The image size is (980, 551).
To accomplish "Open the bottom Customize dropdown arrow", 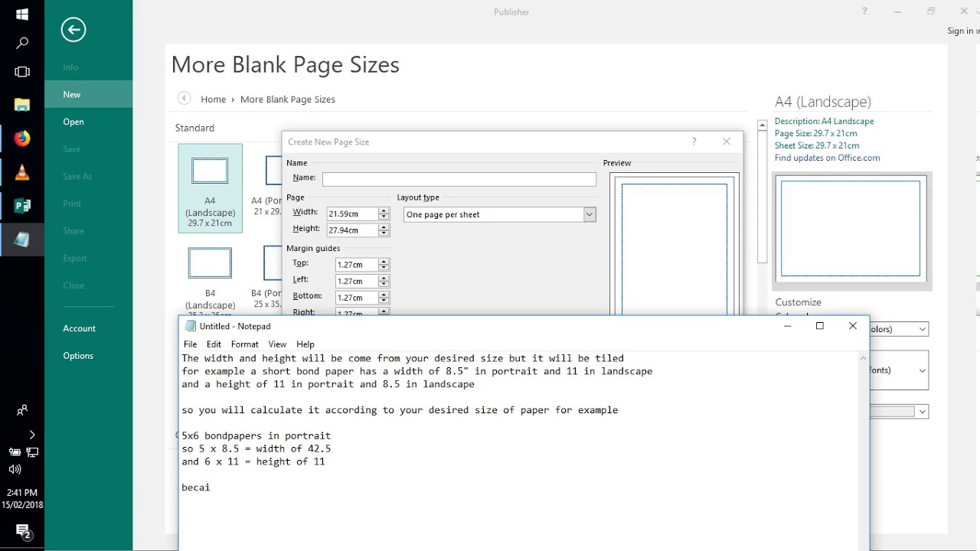I will pyautogui.click(x=923, y=412).
